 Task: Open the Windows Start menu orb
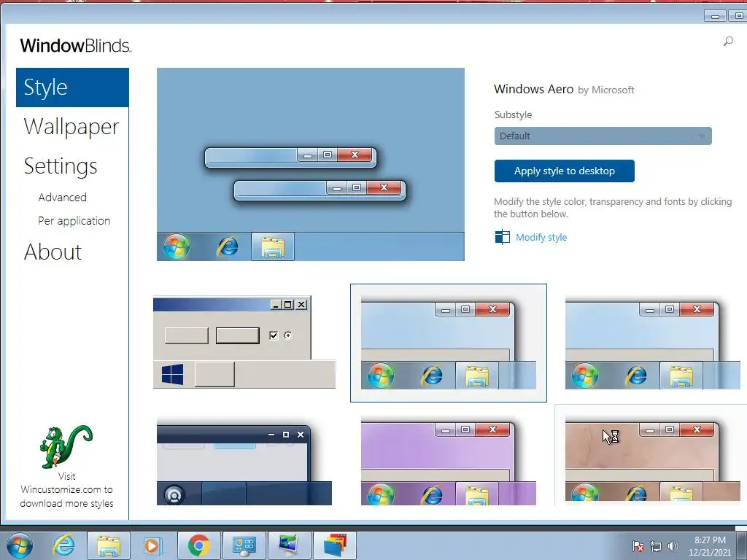(x=20, y=545)
